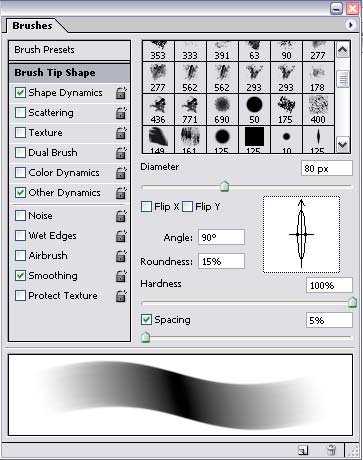Click the Spacing slider handle
The image size is (363, 460).
coord(145,337)
